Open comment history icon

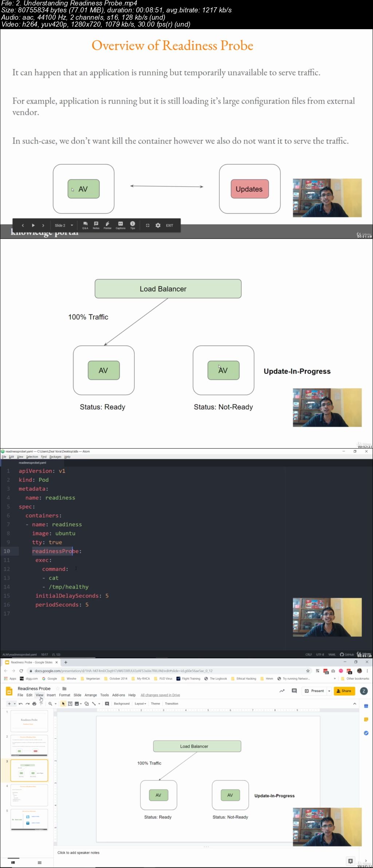point(294,691)
